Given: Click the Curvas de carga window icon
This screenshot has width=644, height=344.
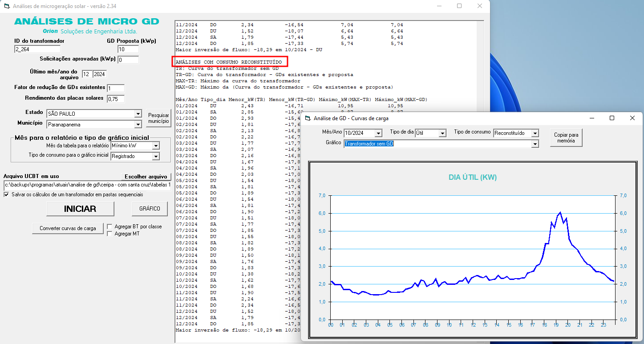Looking at the screenshot, I should pyautogui.click(x=308, y=118).
